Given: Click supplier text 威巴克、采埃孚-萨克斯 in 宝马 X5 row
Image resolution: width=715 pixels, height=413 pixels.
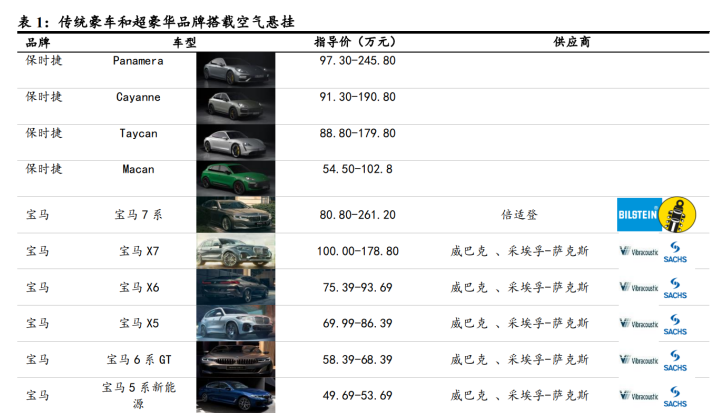Looking at the screenshot, I should click(x=519, y=323).
